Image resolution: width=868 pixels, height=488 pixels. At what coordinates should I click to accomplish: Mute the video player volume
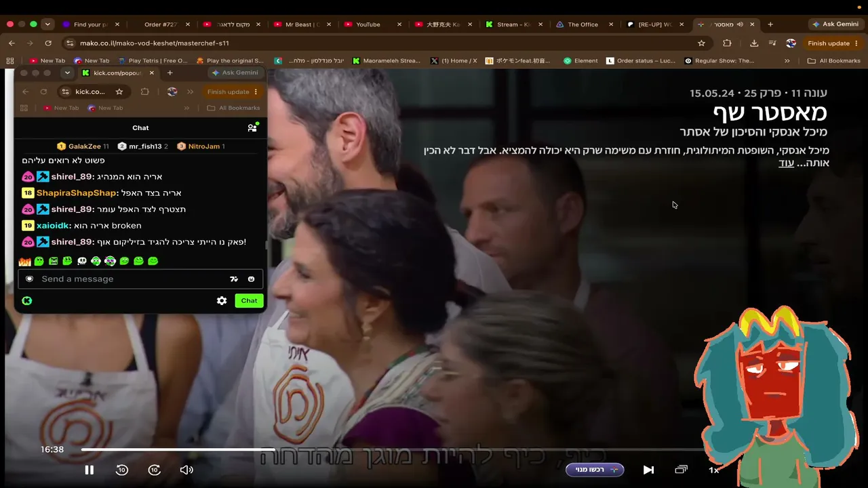coord(186,470)
